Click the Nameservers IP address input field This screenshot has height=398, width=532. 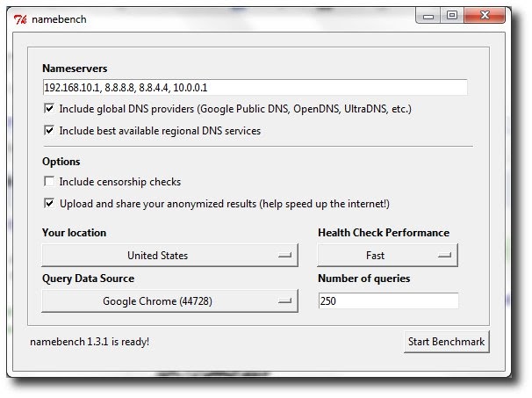(255, 88)
